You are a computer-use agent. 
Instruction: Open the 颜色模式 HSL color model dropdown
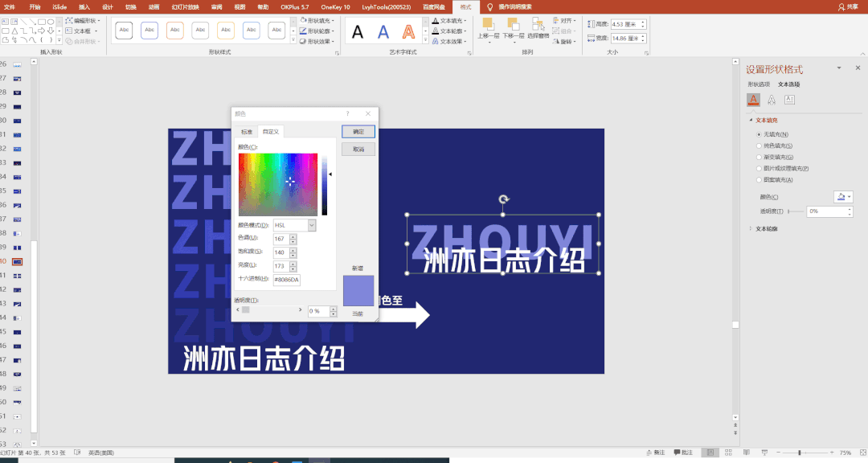[295, 225]
